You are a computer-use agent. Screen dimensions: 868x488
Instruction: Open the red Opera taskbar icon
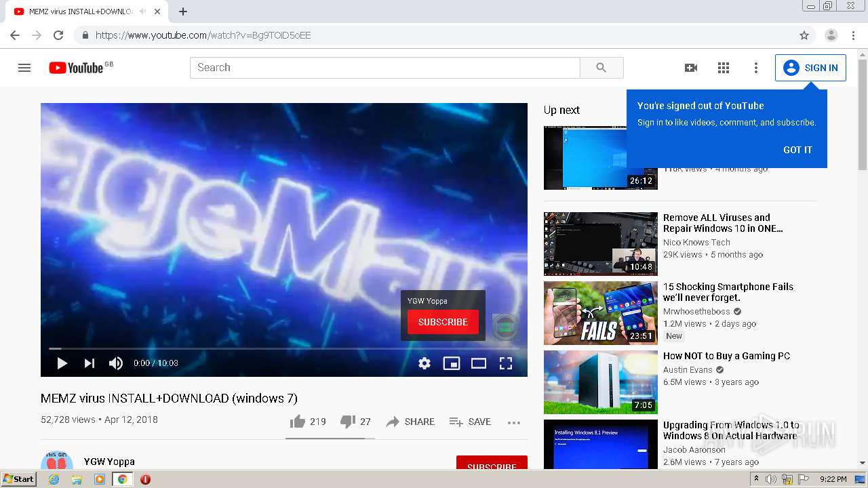tap(145, 479)
